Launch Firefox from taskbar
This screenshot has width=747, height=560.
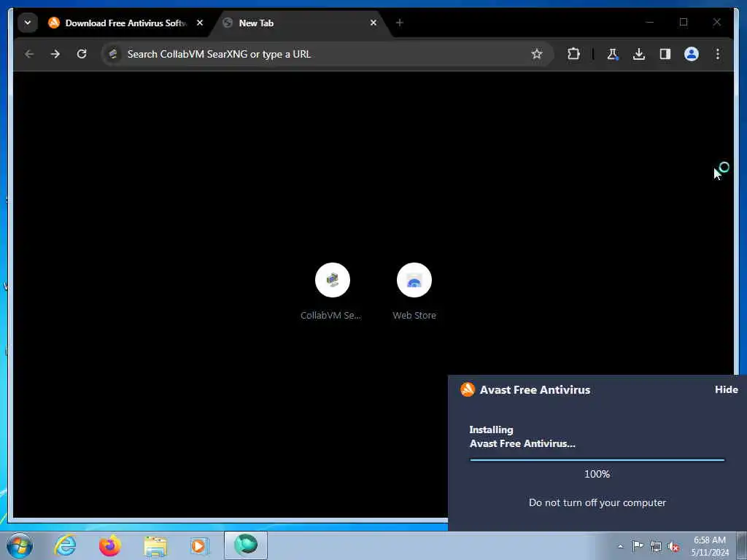[109, 545]
